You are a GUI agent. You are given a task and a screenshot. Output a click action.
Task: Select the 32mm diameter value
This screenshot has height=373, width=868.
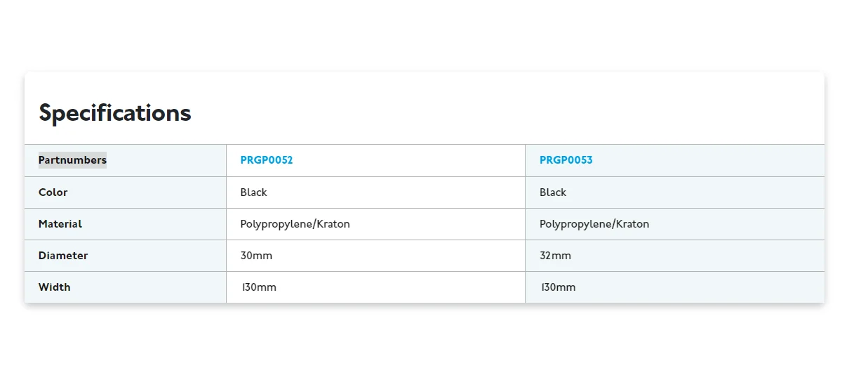click(x=555, y=256)
